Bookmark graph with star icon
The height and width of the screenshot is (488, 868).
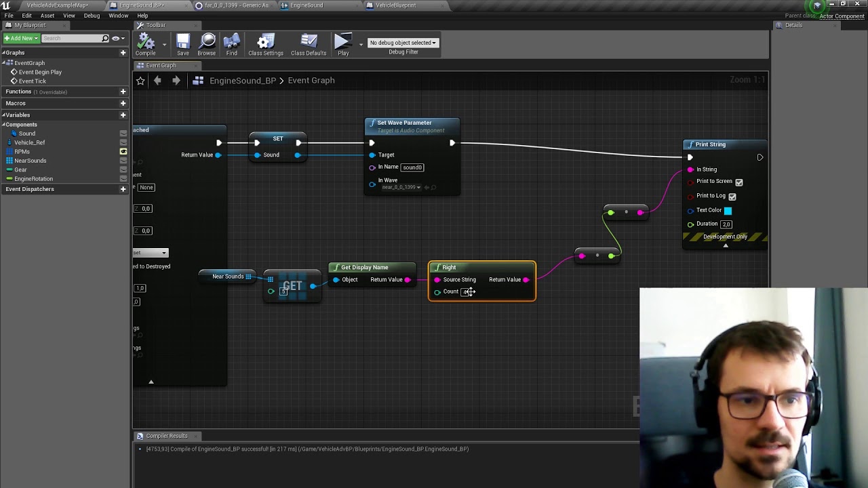point(140,81)
